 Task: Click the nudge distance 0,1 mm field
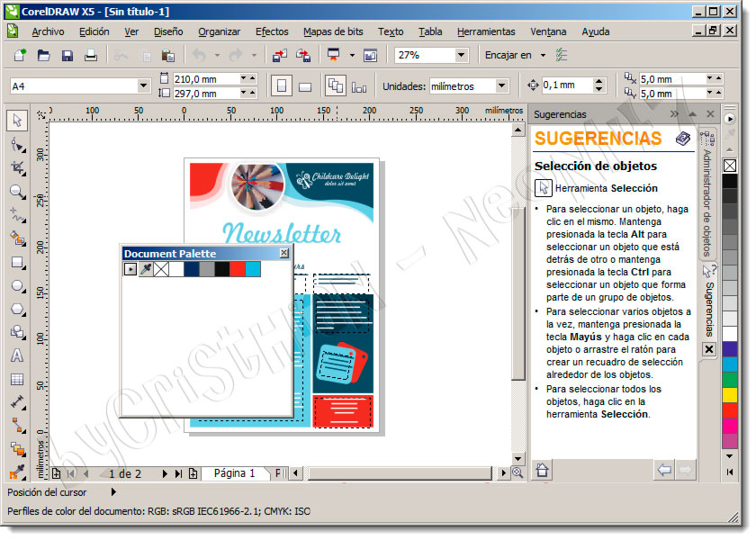566,85
